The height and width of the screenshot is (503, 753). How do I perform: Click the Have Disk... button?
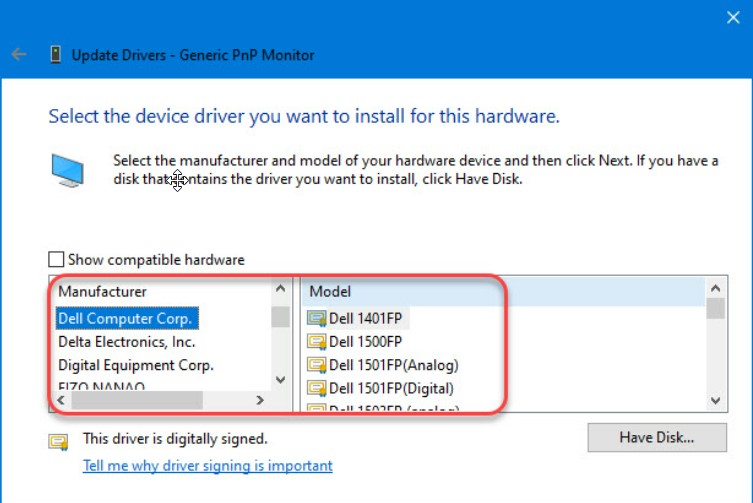tap(656, 438)
